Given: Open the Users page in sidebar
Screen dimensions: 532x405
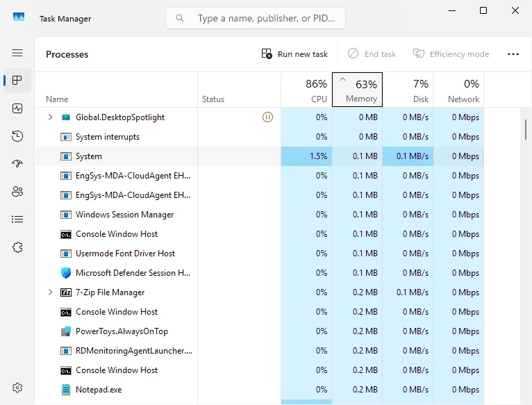Looking at the screenshot, I should pos(17,192).
